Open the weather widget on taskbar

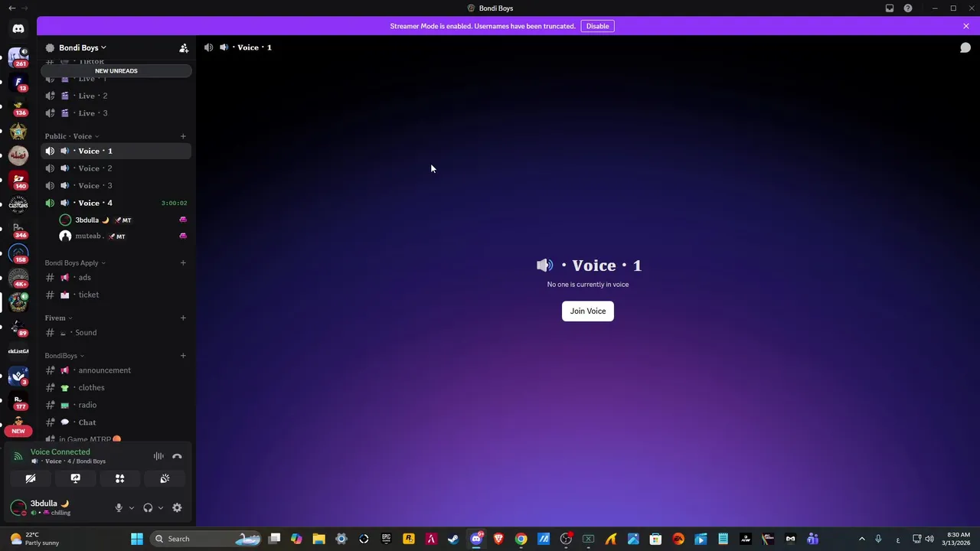pyautogui.click(x=34, y=539)
